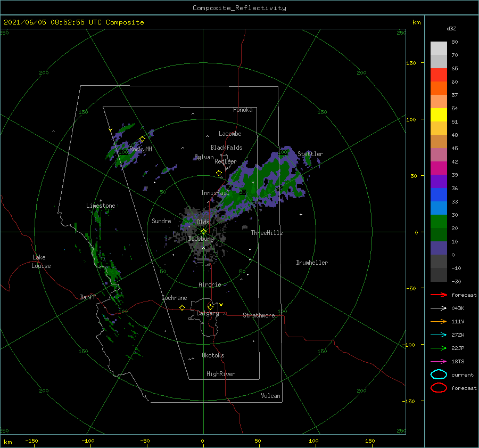Image resolution: width=479 pixels, height=448 pixels.
Task: Click the pink 42-45 dBZ swatch
Action: [x=439, y=154]
